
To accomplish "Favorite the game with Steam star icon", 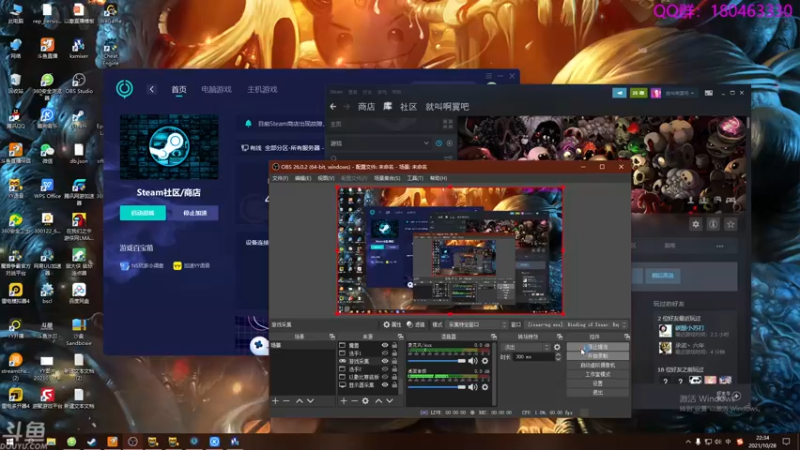I will [x=731, y=224].
